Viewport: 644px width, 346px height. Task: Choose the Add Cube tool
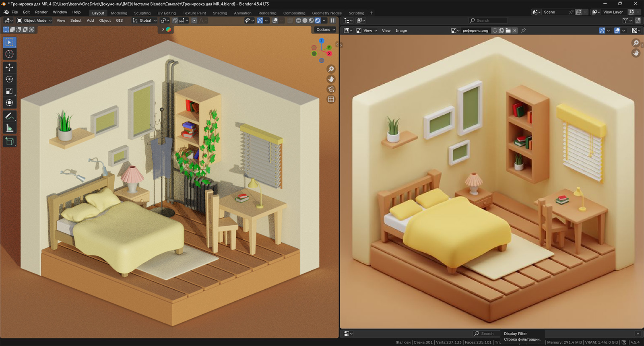tap(9, 141)
